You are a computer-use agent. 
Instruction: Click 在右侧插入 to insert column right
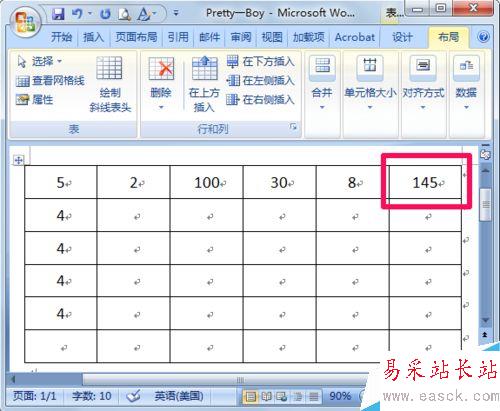pos(261,100)
